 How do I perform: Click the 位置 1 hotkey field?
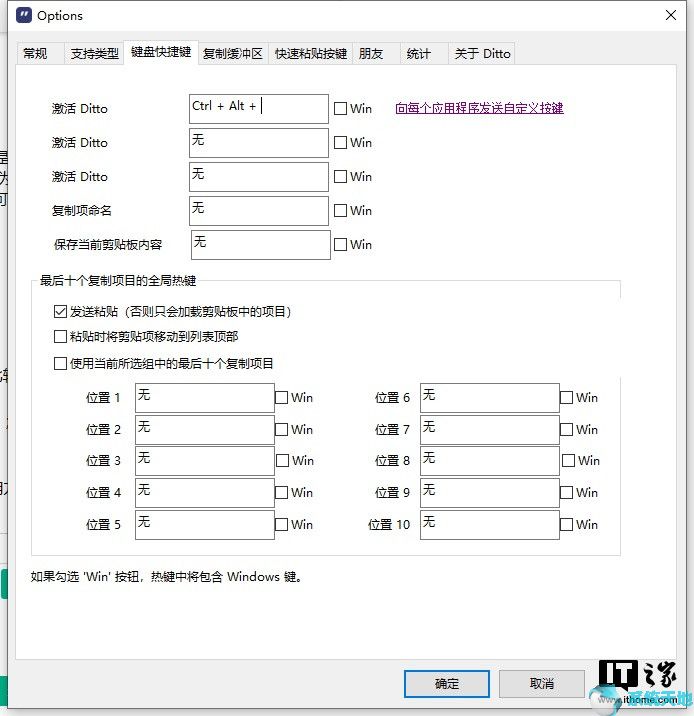(205, 398)
